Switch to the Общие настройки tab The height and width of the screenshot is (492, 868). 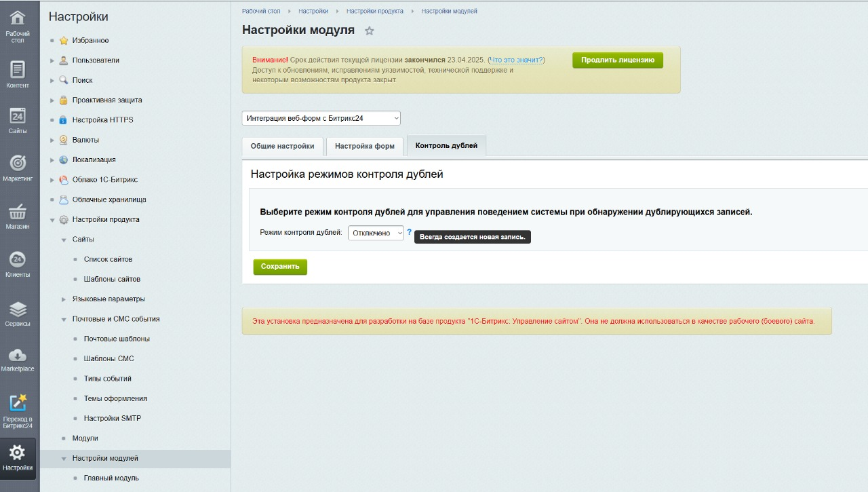[x=282, y=146]
